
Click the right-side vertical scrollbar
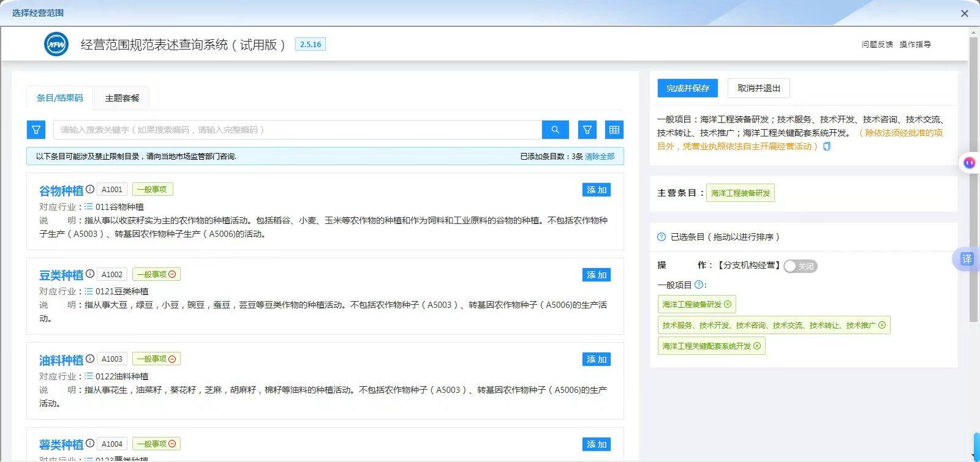(x=973, y=179)
